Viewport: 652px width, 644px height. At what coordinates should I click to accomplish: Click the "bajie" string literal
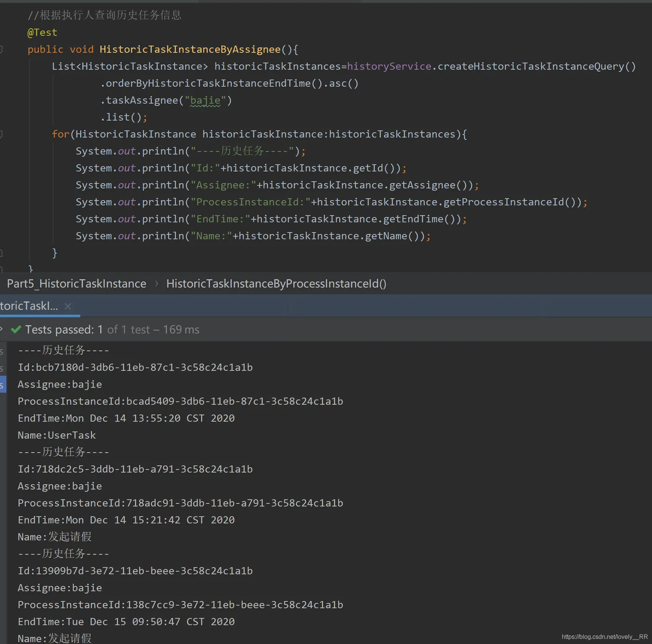[x=205, y=100]
